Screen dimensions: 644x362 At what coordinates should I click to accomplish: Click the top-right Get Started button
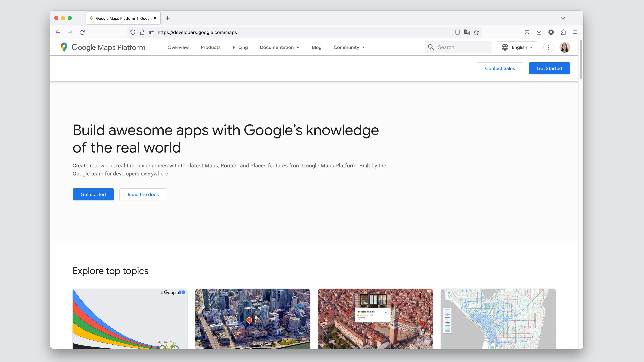549,68
